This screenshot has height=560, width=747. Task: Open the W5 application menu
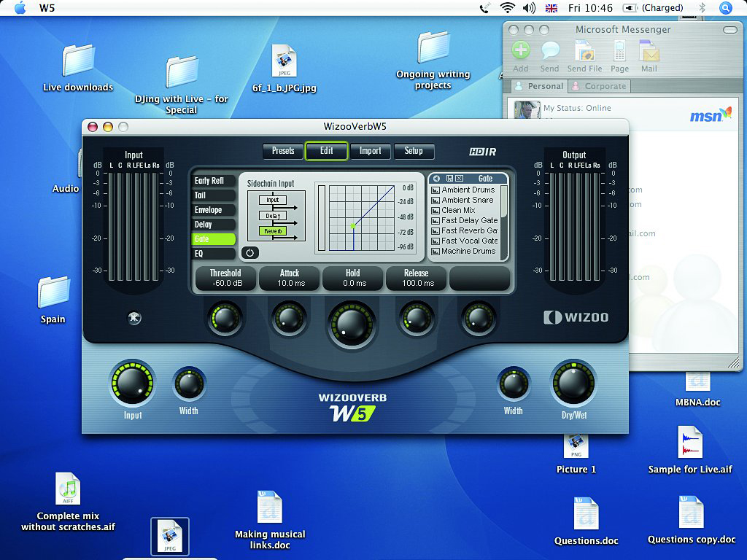47,8
